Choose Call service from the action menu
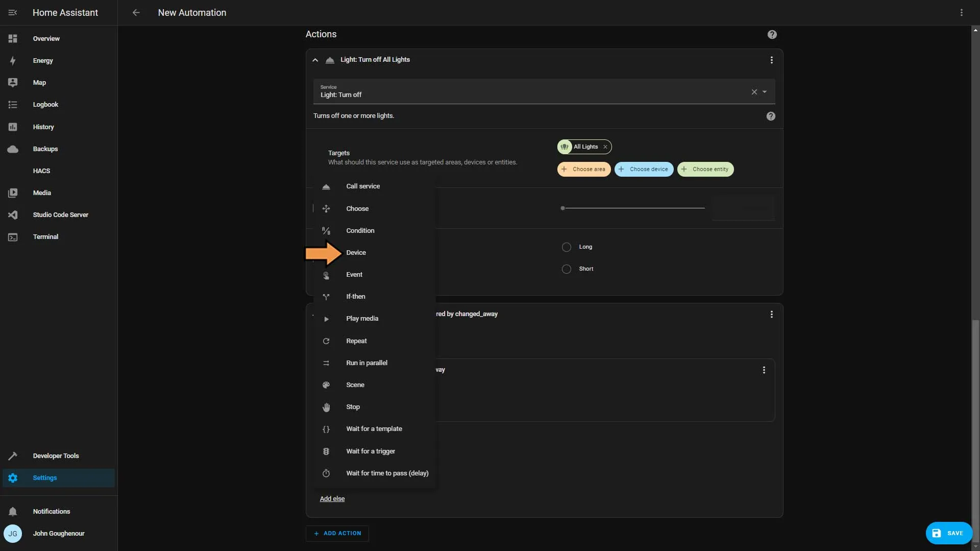Viewport: 980px width, 551px height. [x=375, y=186]
